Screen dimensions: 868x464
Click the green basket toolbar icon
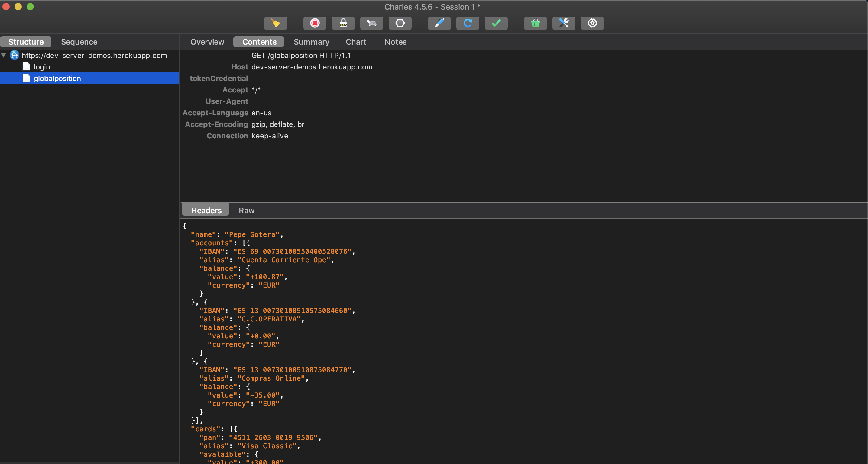point(536,23)
